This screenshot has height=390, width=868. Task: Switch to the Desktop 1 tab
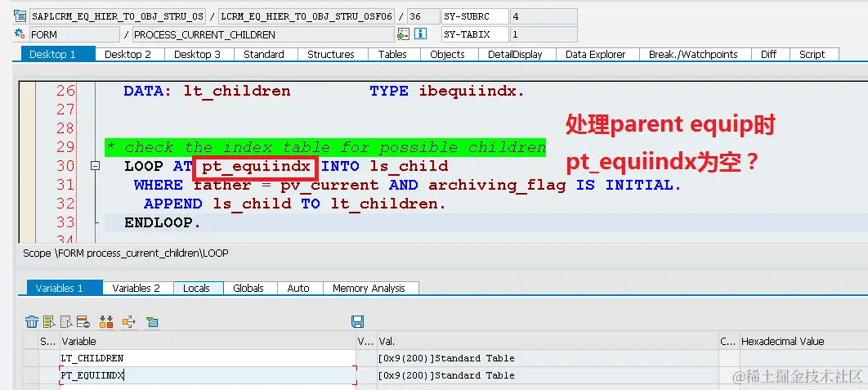click(x=58, y=54)
